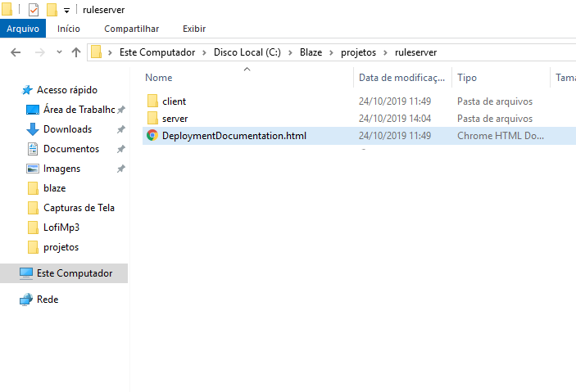The width and height of the screenshot is (576, 392).
Task: Open the Arquivo ribbon tab
Action: tap(23, 29)
